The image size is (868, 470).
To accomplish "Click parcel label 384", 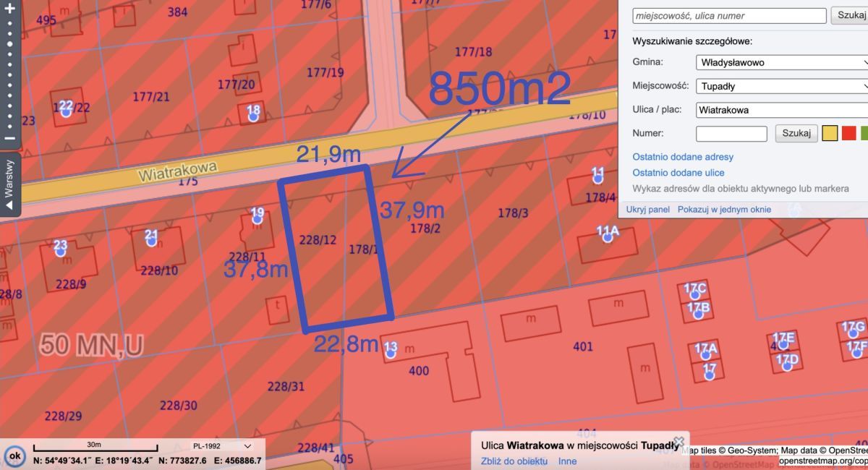I will [177, 12].
